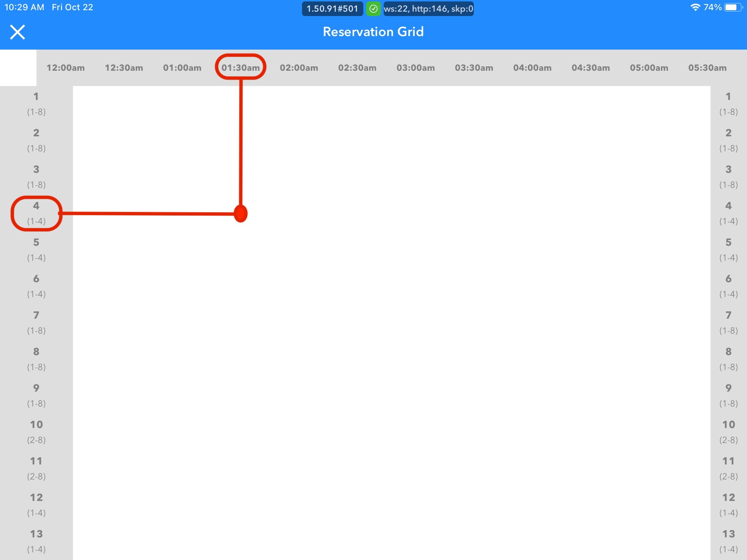
Task: Tap the ws:22 http:146 debug badge
Action: pyautogui.click(x=428, y=9)
